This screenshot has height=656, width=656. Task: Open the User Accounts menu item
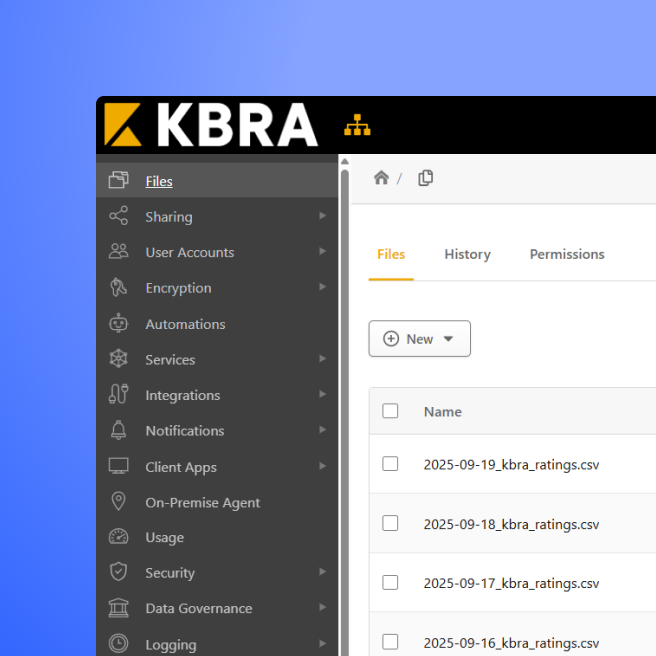(217, 252)
